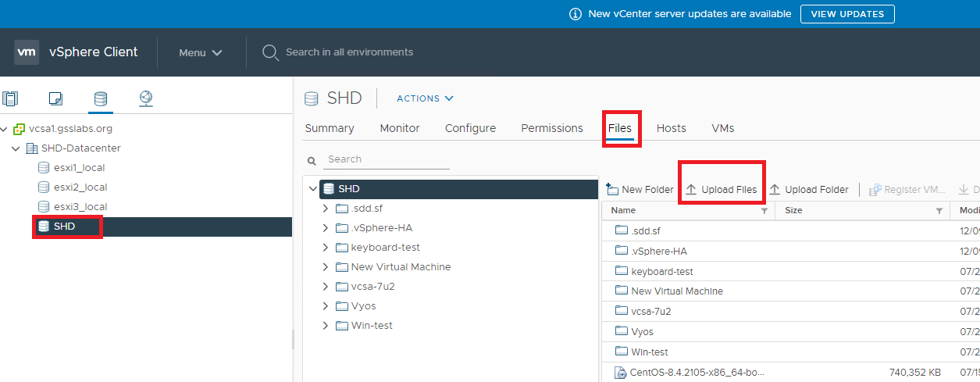This screenshot has height=382, width=980.
Task: Open the Menu dropdown
Action: (x=201, y=52)
